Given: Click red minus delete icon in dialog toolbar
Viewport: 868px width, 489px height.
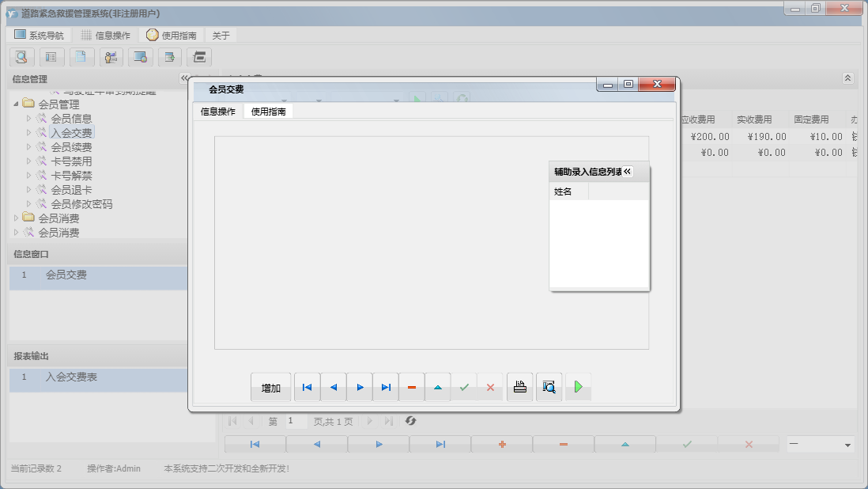Looking at the screenshot, I should 412,387.
